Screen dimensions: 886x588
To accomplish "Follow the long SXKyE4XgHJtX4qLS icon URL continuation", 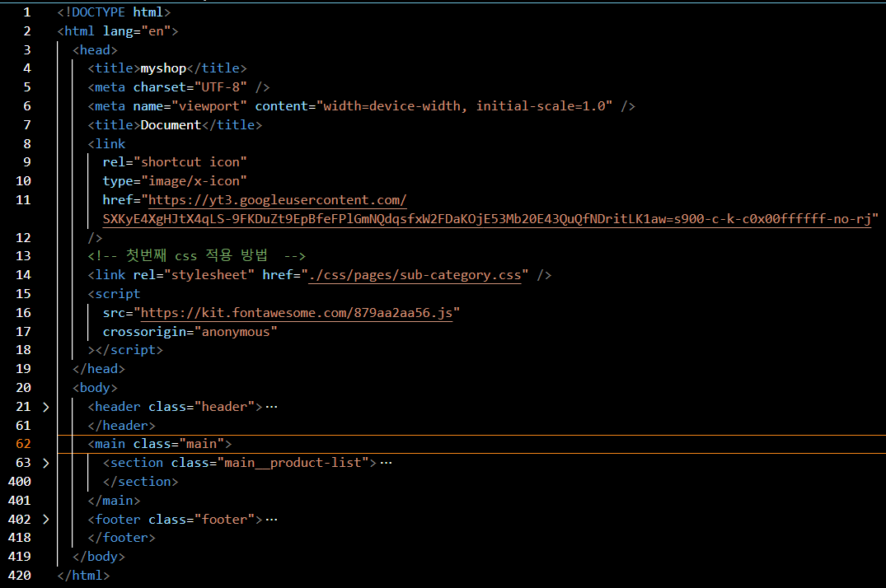I will pos(486,219).
